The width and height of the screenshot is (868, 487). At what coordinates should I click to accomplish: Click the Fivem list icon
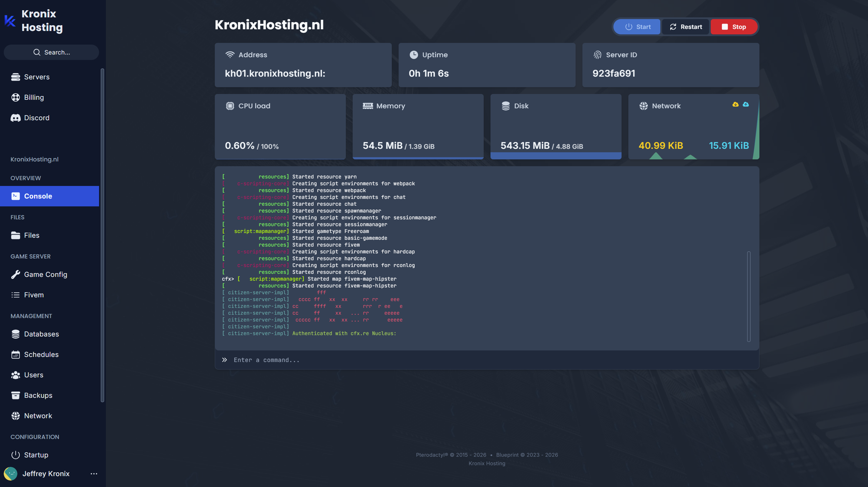(16, 295)
